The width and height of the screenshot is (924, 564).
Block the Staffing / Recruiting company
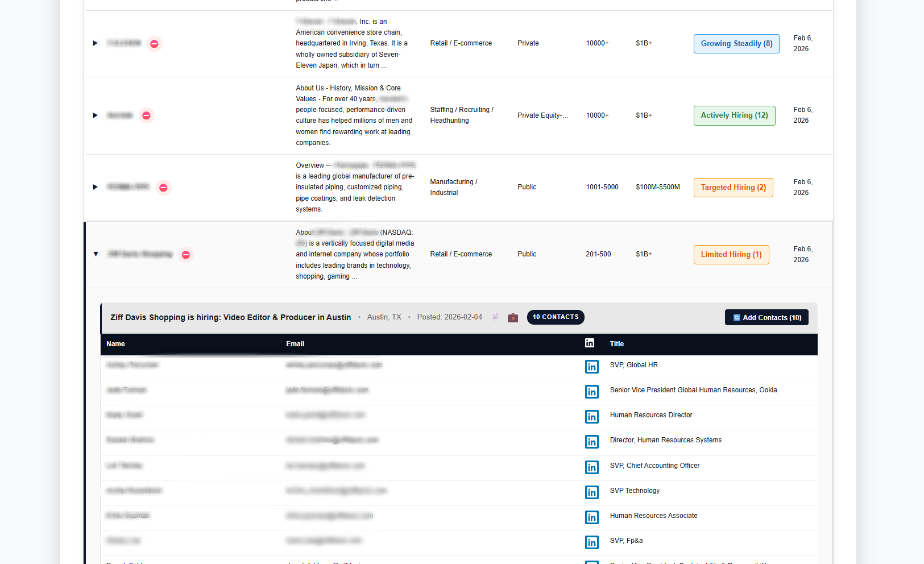tap(146, 115)
